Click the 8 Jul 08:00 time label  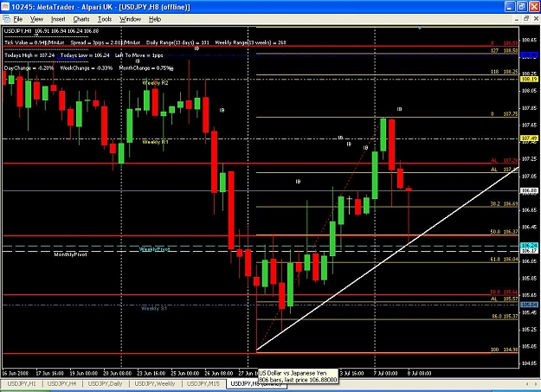point(419,373)
